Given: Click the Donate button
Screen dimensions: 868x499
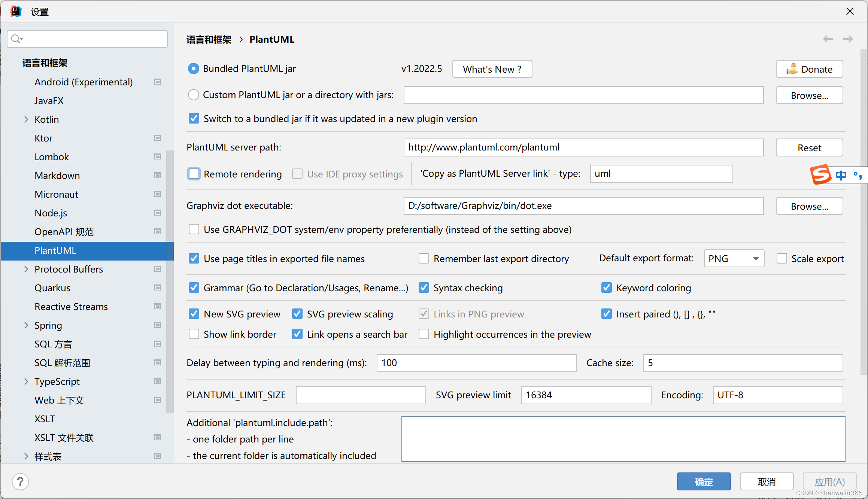Looking at the screenshot, I should pos(809,69).
